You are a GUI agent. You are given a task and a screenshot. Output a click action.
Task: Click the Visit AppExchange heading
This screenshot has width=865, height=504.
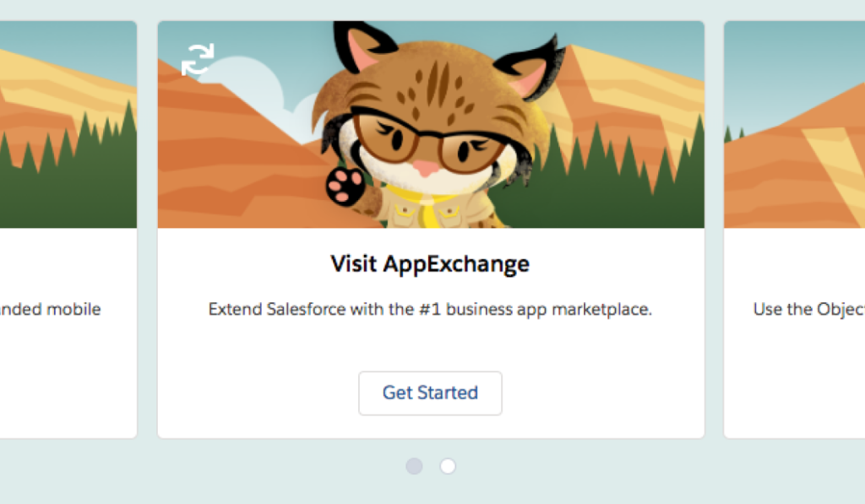[430, 264]
